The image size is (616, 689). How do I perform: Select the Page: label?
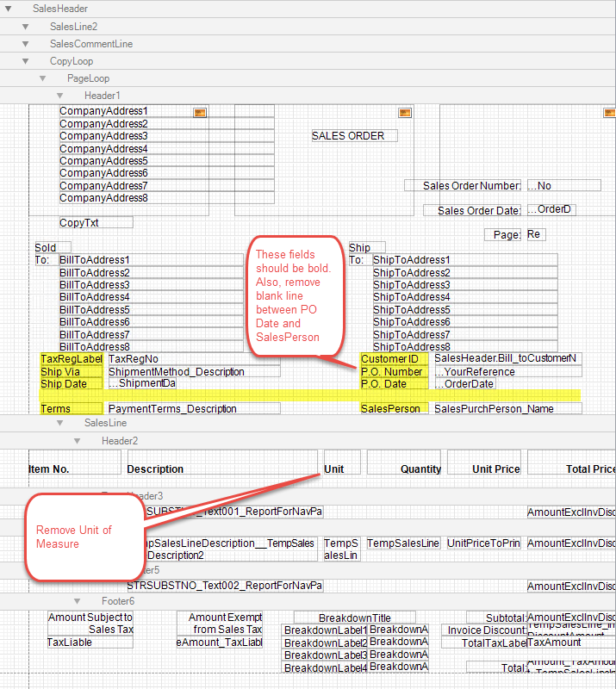502,234
